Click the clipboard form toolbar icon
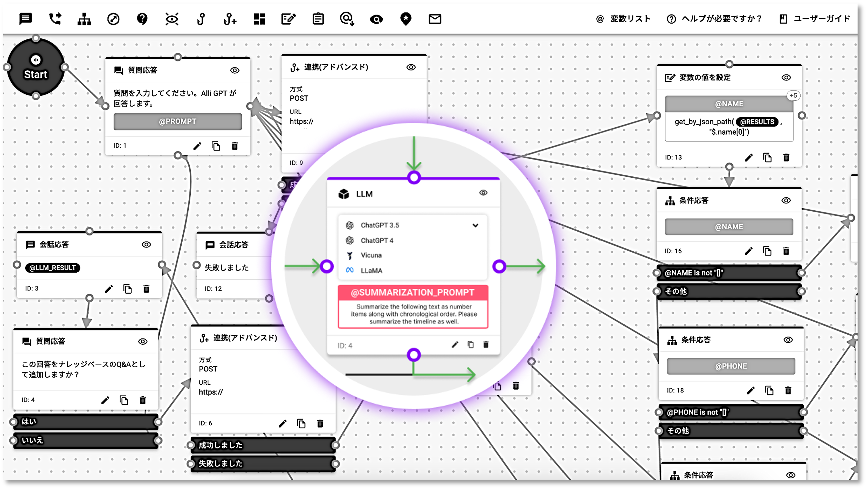 tap(318, 19)
